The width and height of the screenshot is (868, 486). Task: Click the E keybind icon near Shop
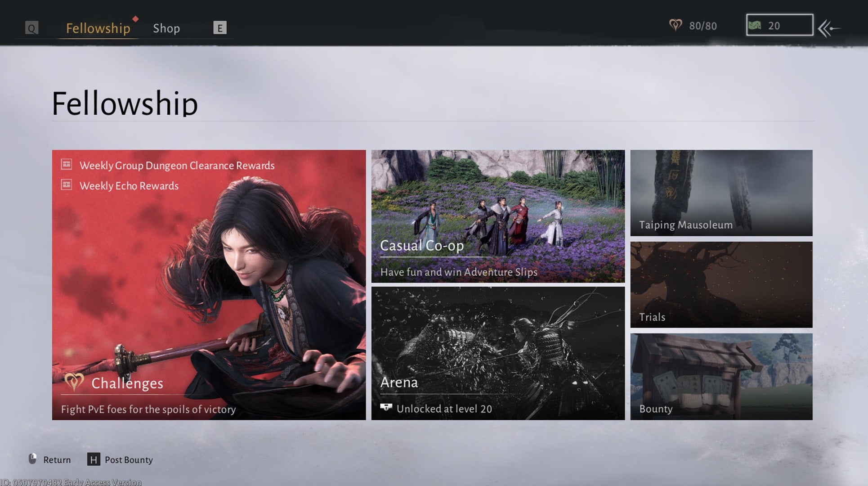(219, 28)
